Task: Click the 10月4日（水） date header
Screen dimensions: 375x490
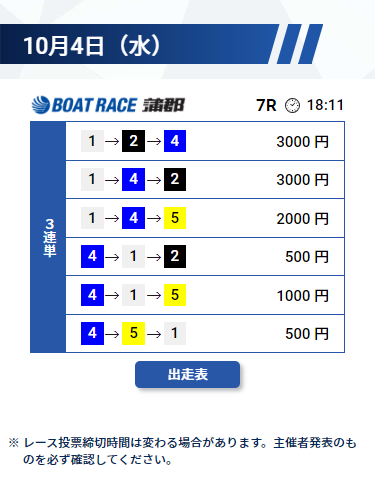Action: click(x=93, y=46)
